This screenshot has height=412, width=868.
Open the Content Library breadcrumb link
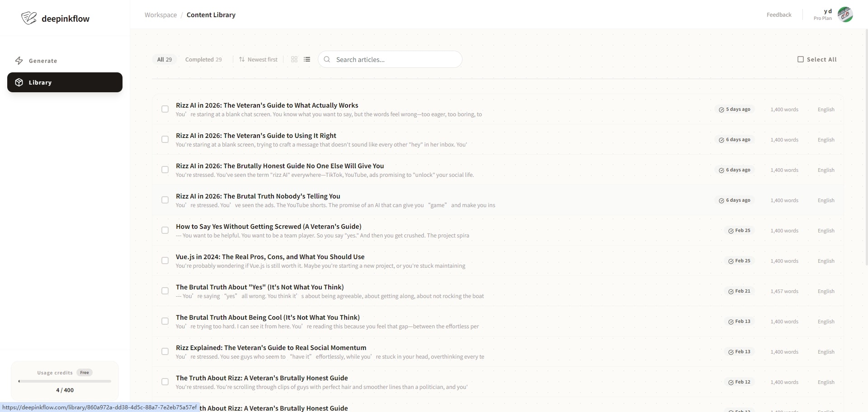(211, 14)
